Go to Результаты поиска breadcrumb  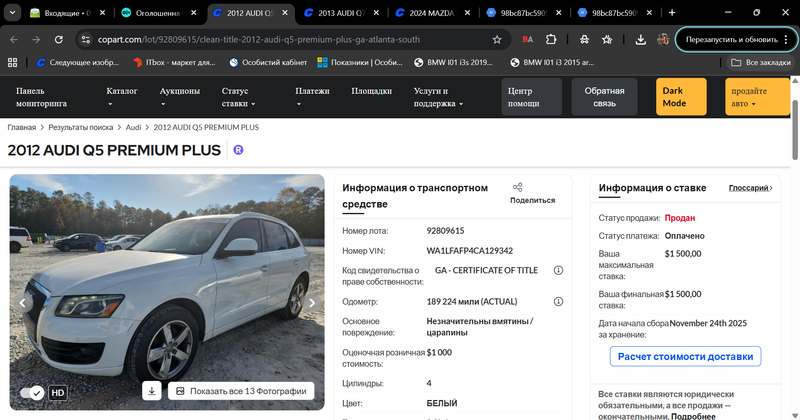click(x=81, y=127)
